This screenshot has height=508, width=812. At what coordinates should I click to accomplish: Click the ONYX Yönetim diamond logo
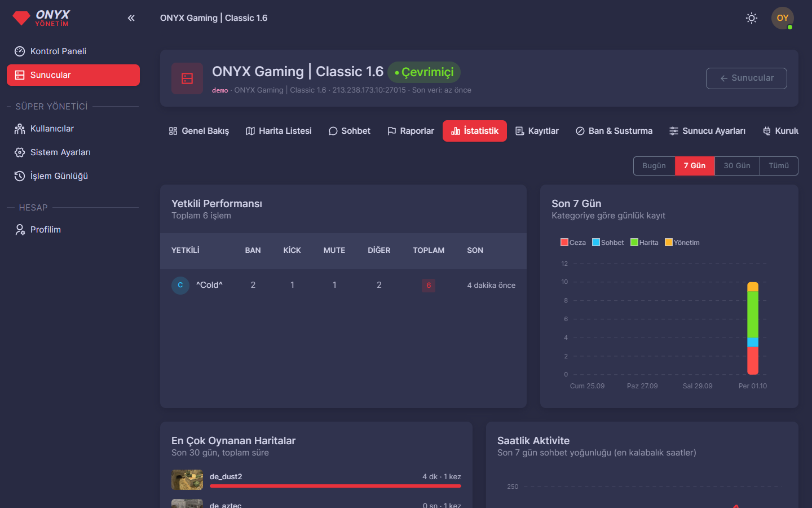[x=21, y=18]
